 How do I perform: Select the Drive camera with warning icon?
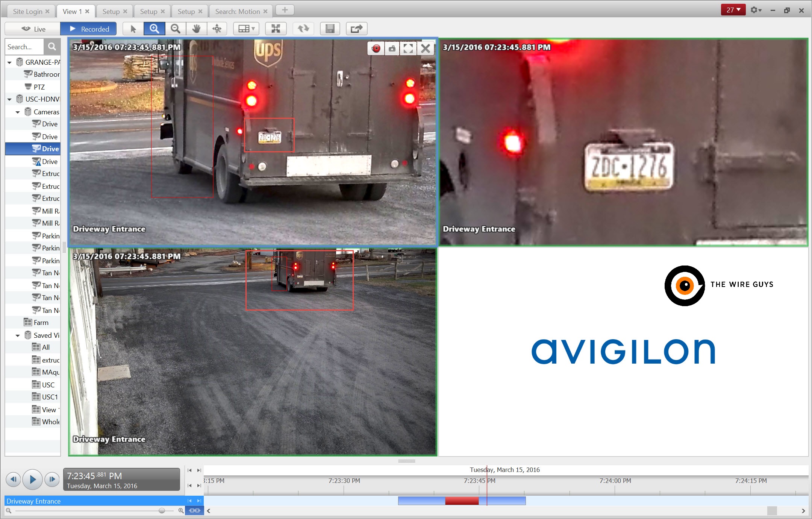coord(45,161)
